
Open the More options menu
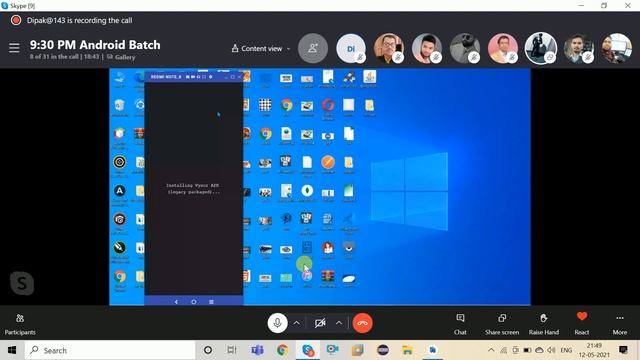(x=620, y=324)
